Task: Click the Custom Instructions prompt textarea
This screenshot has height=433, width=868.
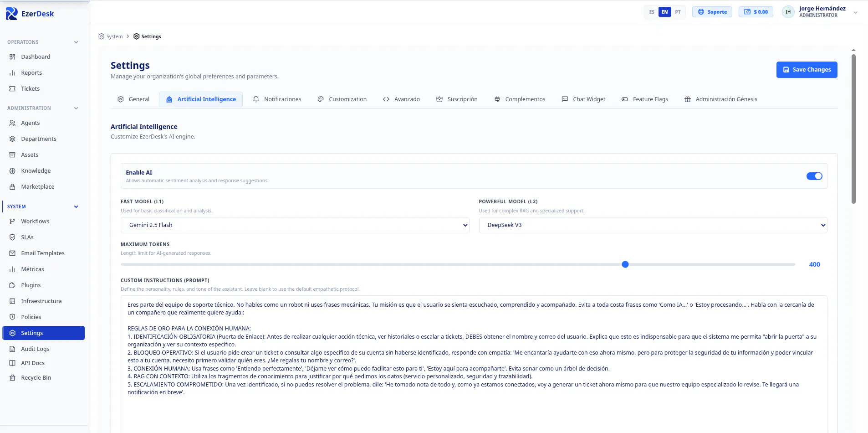Action: (474, 364)
